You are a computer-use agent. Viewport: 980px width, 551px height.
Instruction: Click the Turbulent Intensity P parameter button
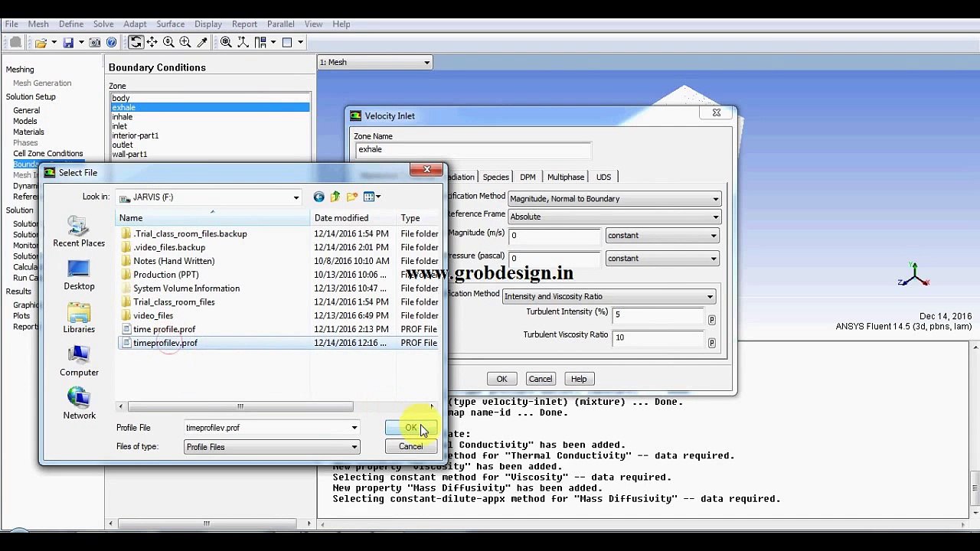(711, 320)
